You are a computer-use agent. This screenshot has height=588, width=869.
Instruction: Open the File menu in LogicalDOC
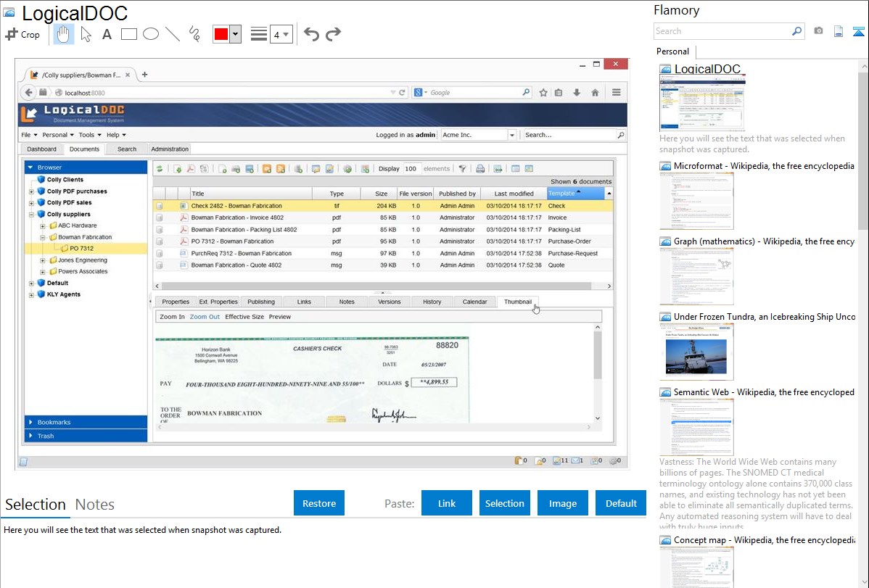pos(29,135)
